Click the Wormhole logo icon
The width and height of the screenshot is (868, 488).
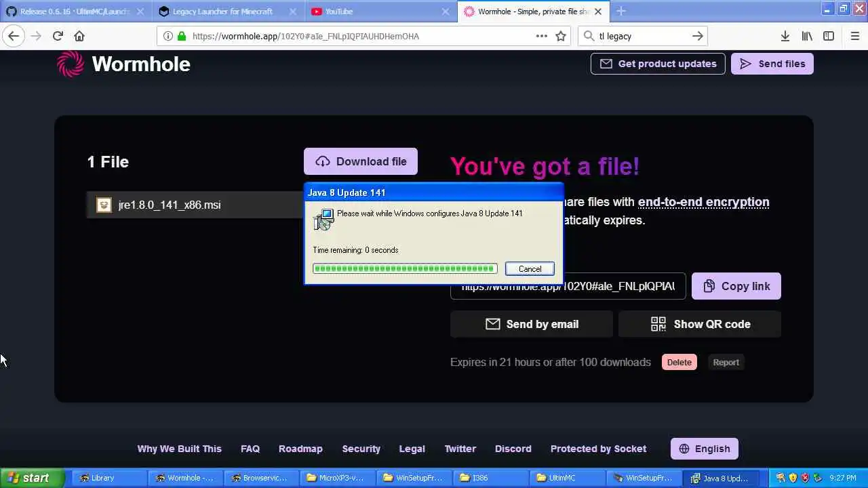pyautogui.click(x=71, y=64)
